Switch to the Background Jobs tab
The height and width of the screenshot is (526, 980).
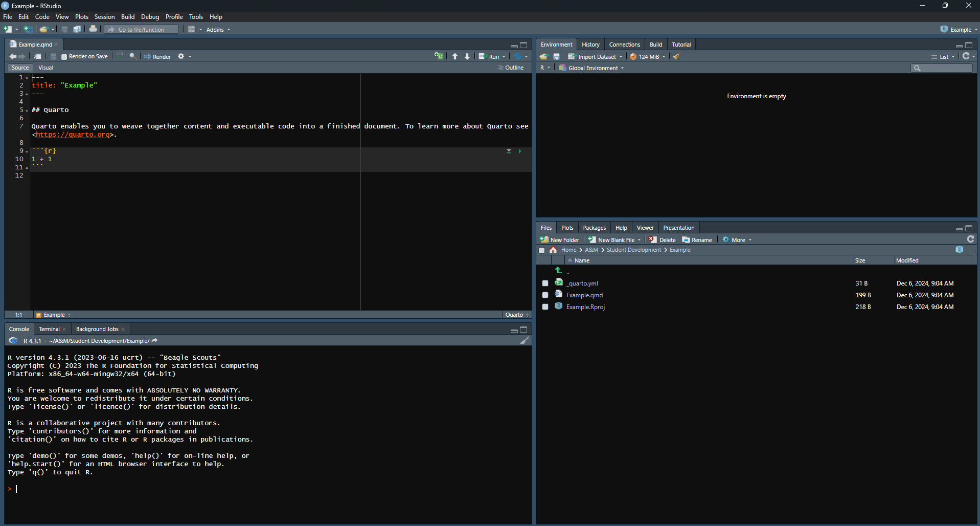click(x=97, y=329)
